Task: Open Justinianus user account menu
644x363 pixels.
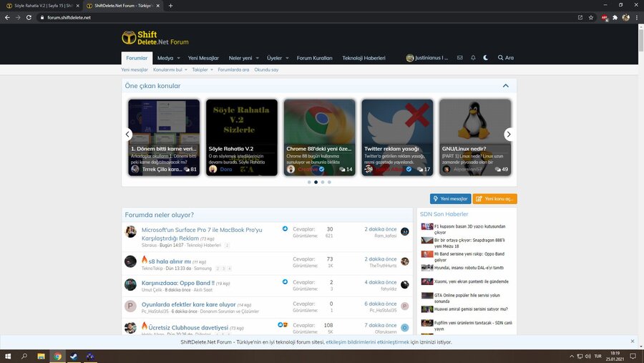Action: tap(427, 58)
